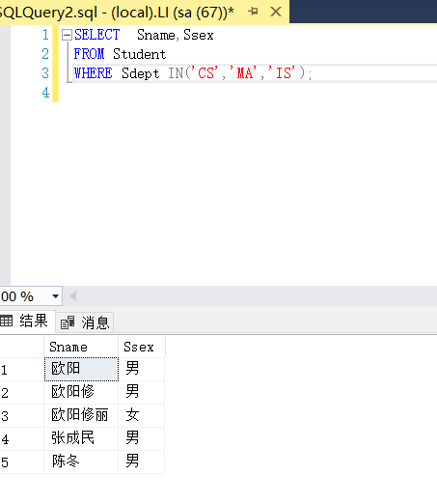The height and width of the screenshot is (504, 437).
Task: Collapse the SELECT statement outline box
Action: 67,35
